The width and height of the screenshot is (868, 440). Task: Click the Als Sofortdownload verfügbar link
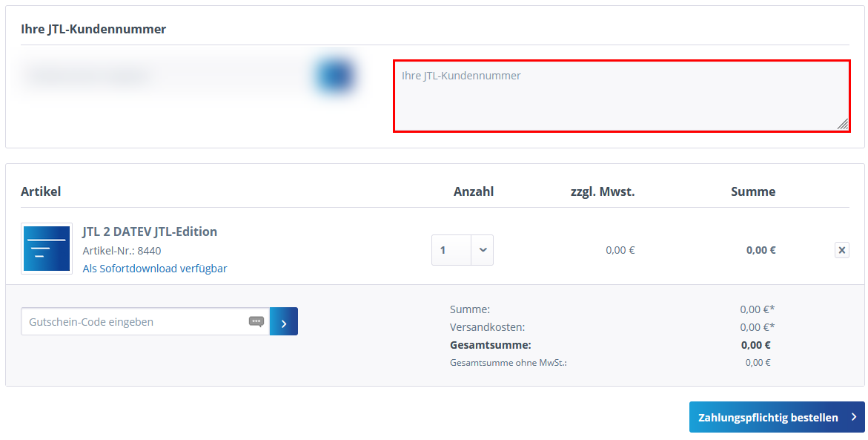tap(155, 269)
